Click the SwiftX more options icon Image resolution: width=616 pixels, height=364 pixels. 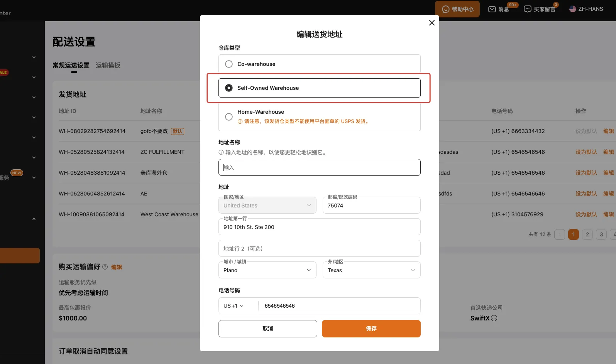click(x=494, y=318)
